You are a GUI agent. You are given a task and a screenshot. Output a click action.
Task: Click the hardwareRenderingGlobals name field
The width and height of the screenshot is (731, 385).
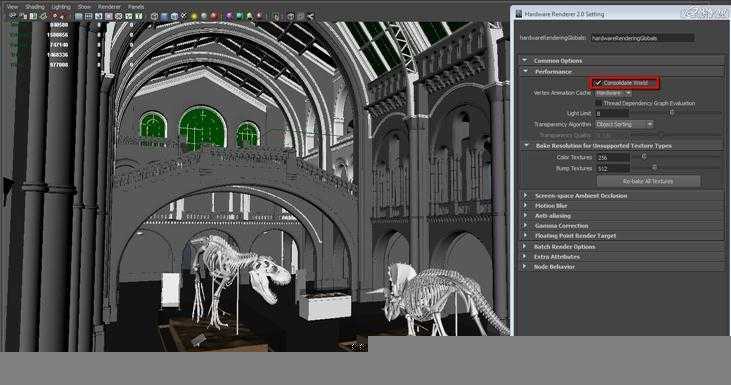tap(643, 38)
